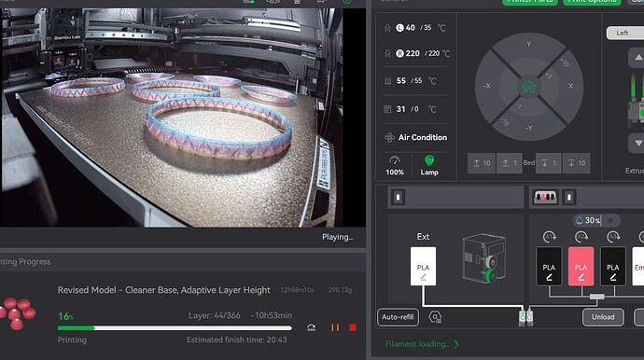This screenshot has height=360, width=644.
Task: Select the spool tab beside the AMS icon
Action: click(x=568, y=198)
